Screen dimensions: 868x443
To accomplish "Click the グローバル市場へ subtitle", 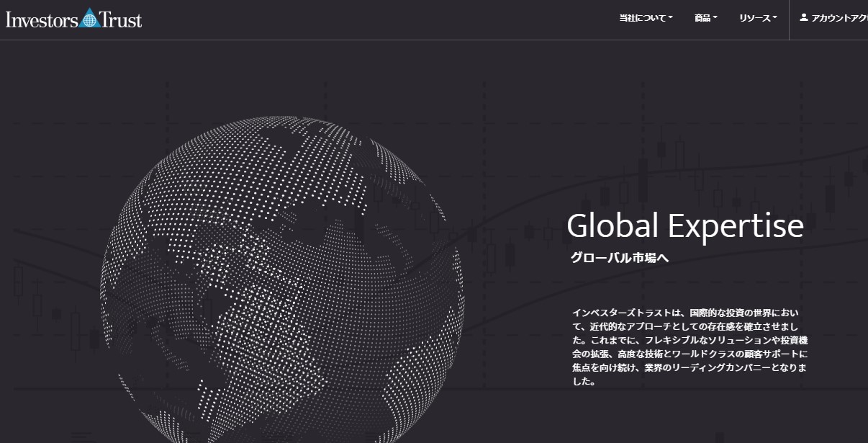I will [620, 257].
